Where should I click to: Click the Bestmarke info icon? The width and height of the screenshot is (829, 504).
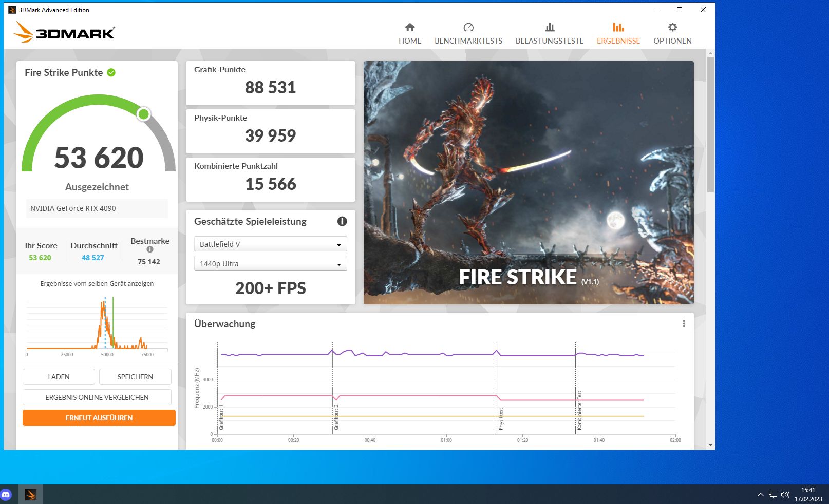coord(150,249)
